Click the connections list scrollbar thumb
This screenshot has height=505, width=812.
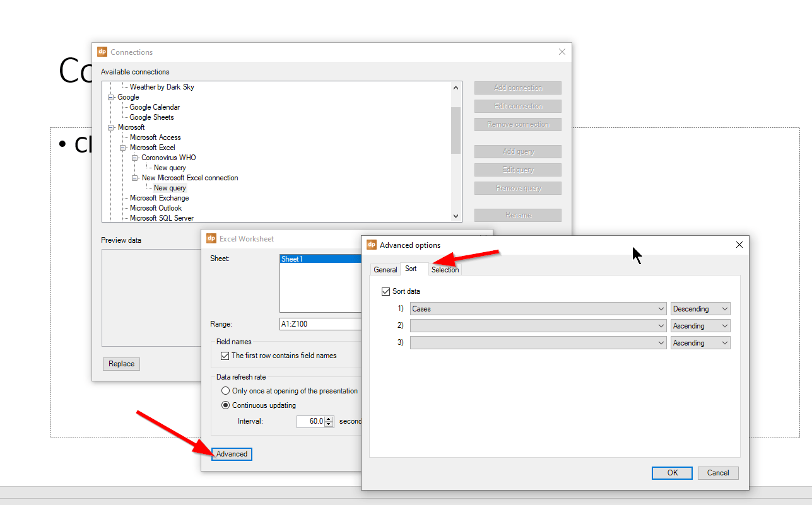point(456,130)
